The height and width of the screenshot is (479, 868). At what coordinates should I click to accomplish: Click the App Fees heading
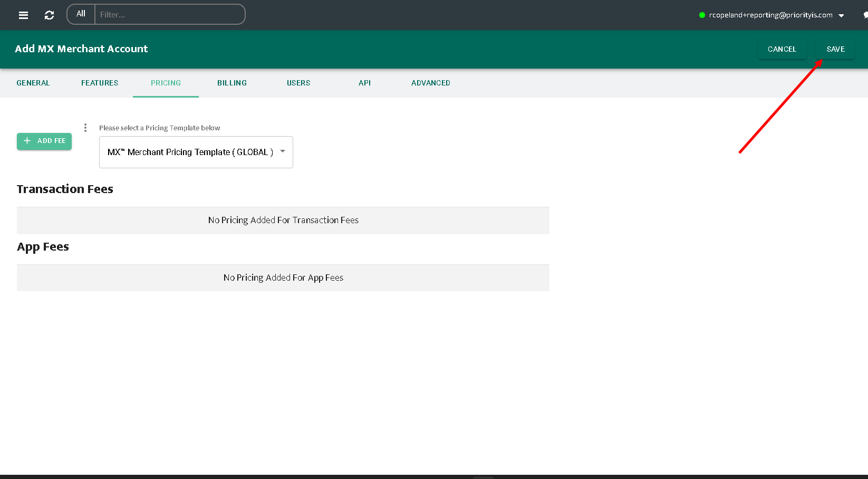click(43, 247)
